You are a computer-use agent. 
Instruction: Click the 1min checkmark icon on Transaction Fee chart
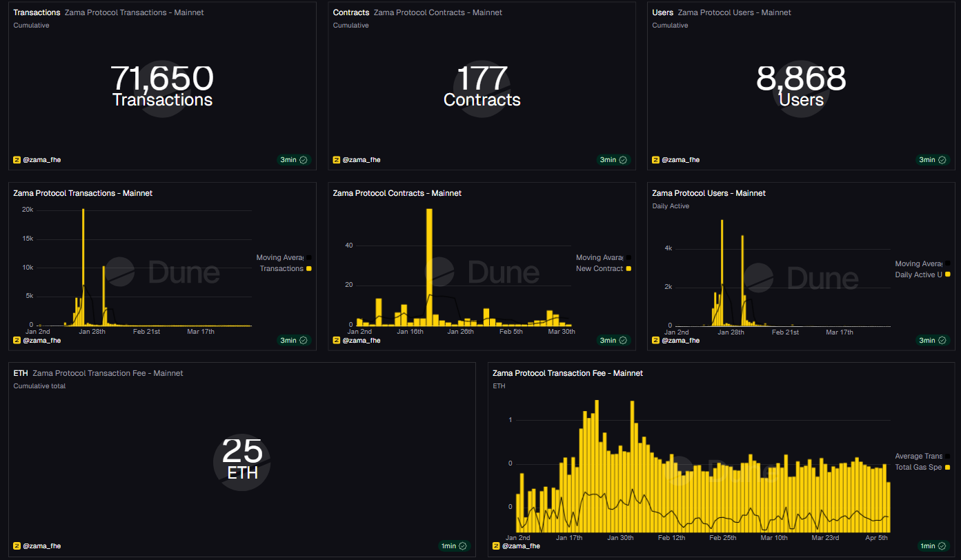point(942,546)
